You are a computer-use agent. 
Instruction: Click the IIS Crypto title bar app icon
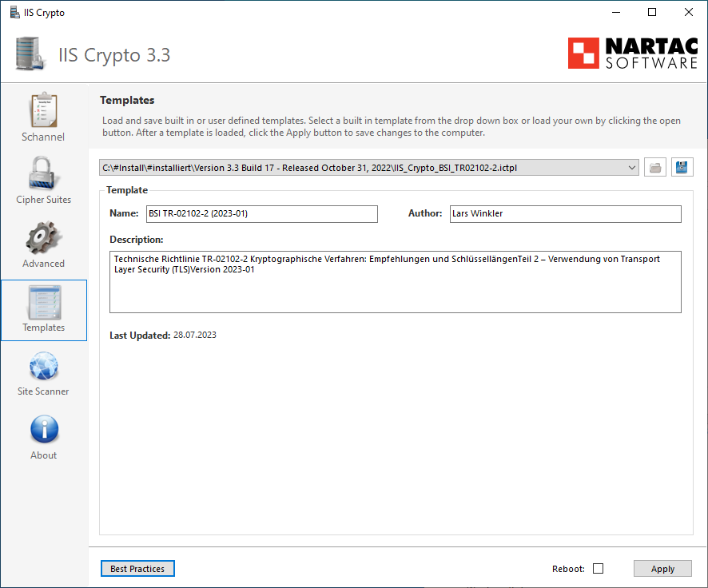15,12
